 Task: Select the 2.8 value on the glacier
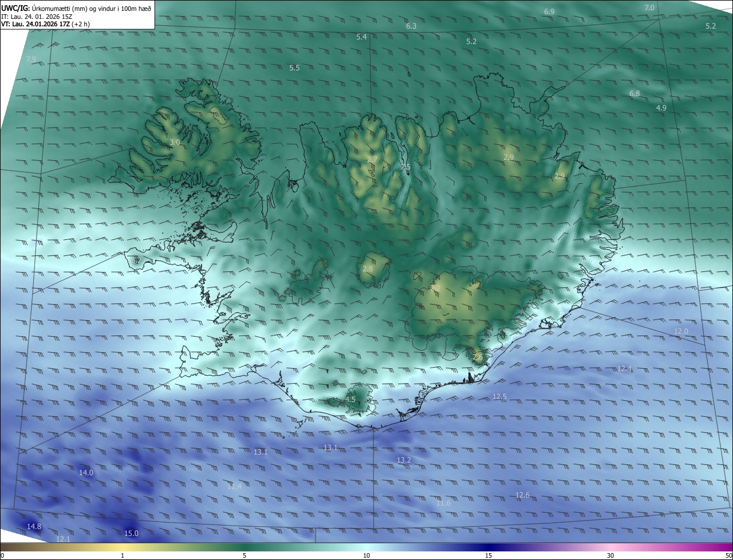pyautogui.click(x=368, y=269)
